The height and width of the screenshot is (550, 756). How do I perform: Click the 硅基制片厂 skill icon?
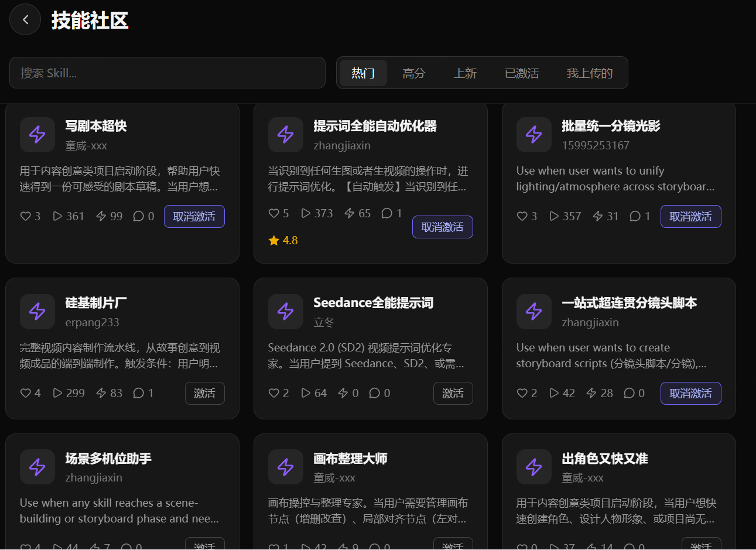click(x=37, y=311)
